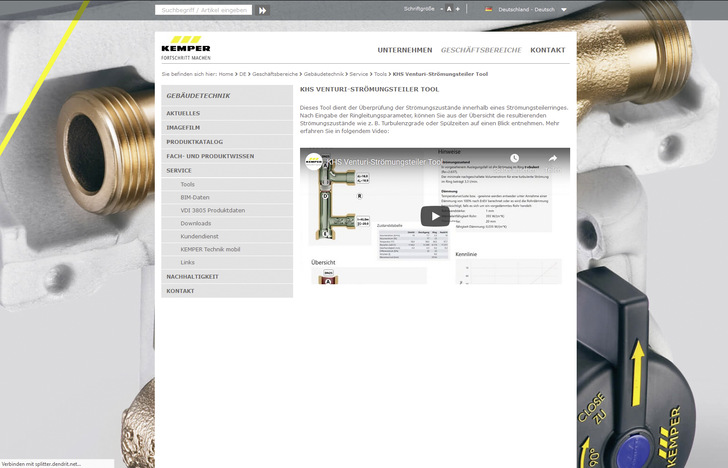Viewport: 728px width, 468px height.
Task: Reset font size with the A icon
Action: [449, 9]
